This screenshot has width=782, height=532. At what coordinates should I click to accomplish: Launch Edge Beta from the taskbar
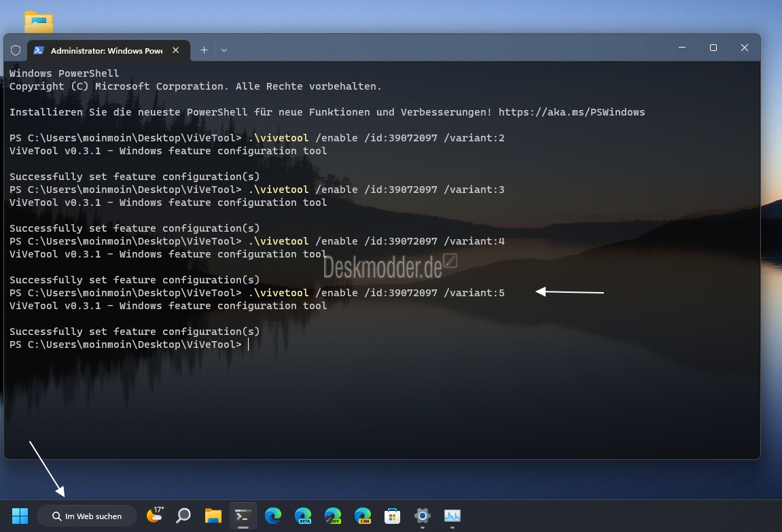coord(303,516)
